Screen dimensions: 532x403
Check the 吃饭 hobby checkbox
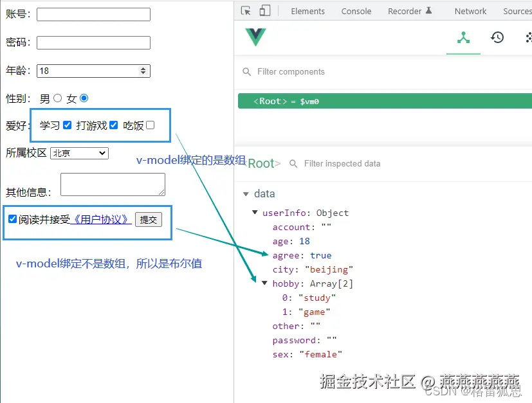pos(151,125)
